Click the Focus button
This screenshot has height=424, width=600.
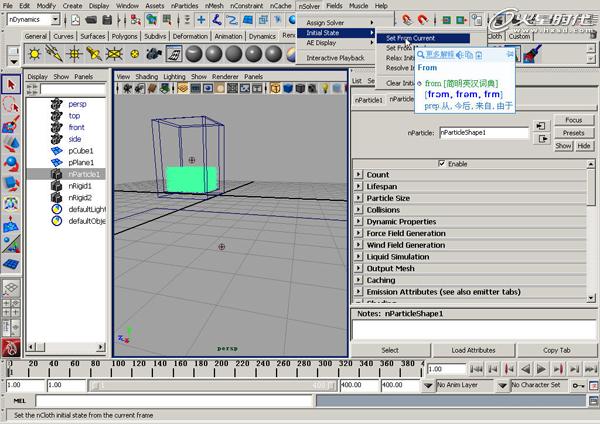point(574,120)
